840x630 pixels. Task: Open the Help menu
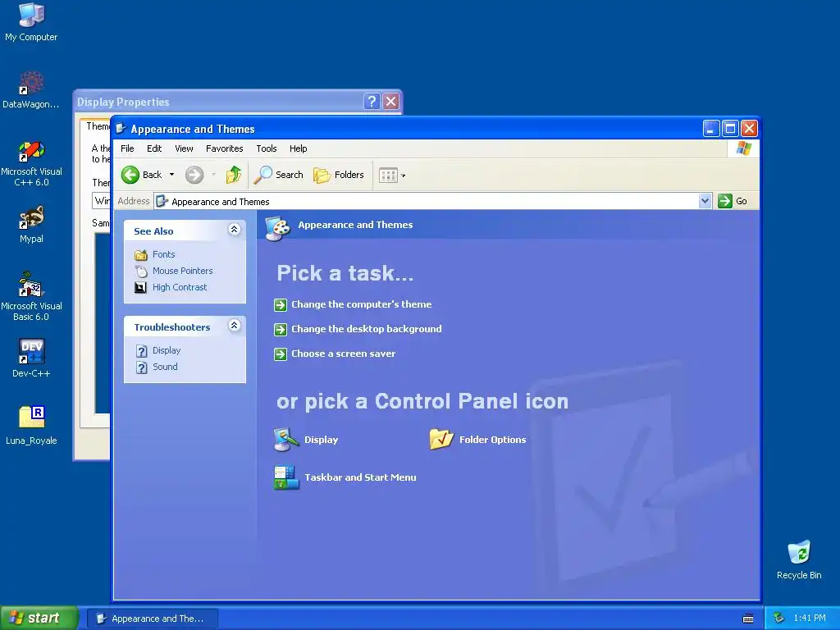point(299,148)
